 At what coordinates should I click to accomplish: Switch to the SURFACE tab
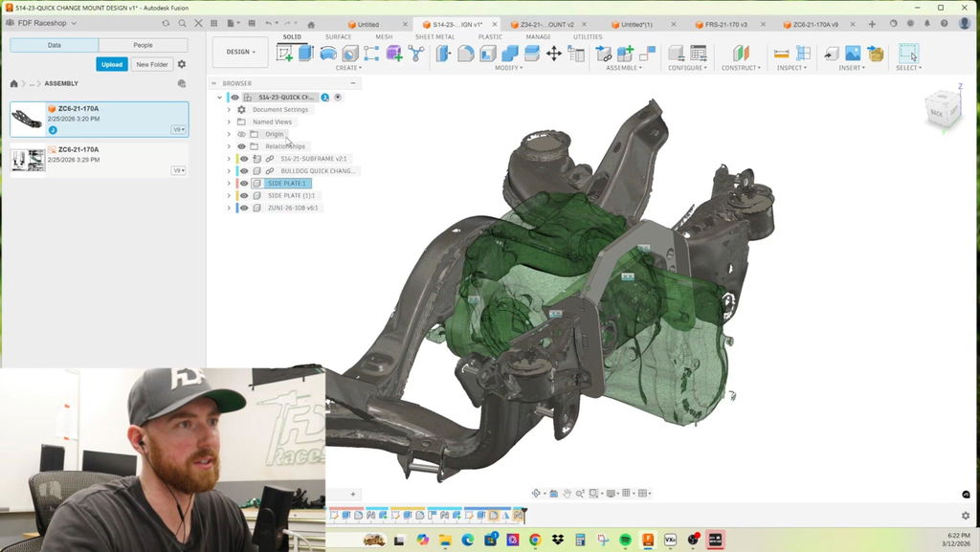pos(338,37)
